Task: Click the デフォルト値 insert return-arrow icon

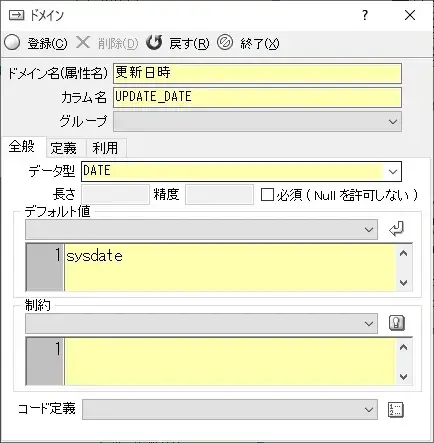Action: (396, 229)
